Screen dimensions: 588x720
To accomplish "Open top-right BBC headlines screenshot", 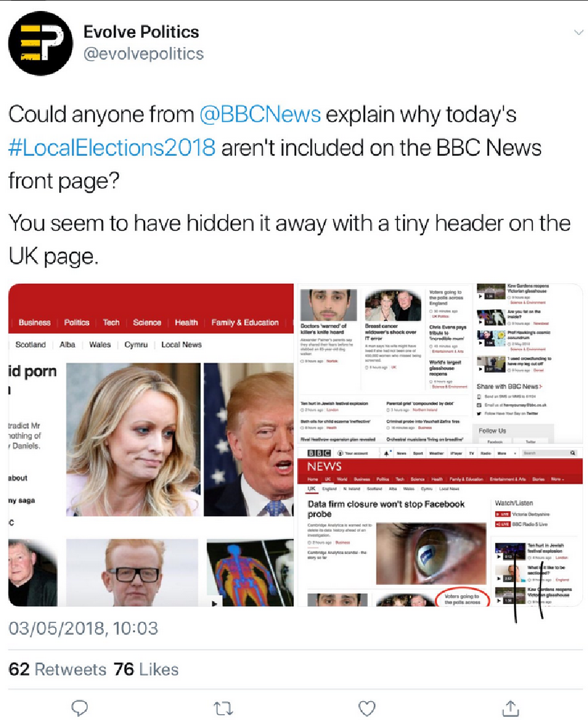I will pos(440,364).
